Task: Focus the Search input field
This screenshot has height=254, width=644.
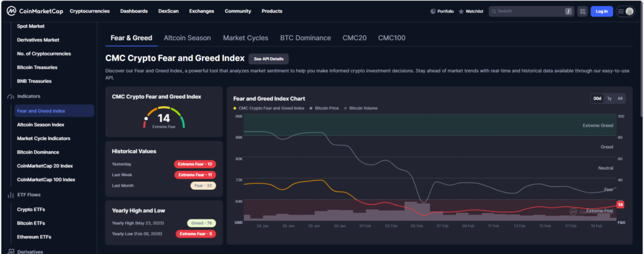Action: pyautogui.click(x=528, y=11)
